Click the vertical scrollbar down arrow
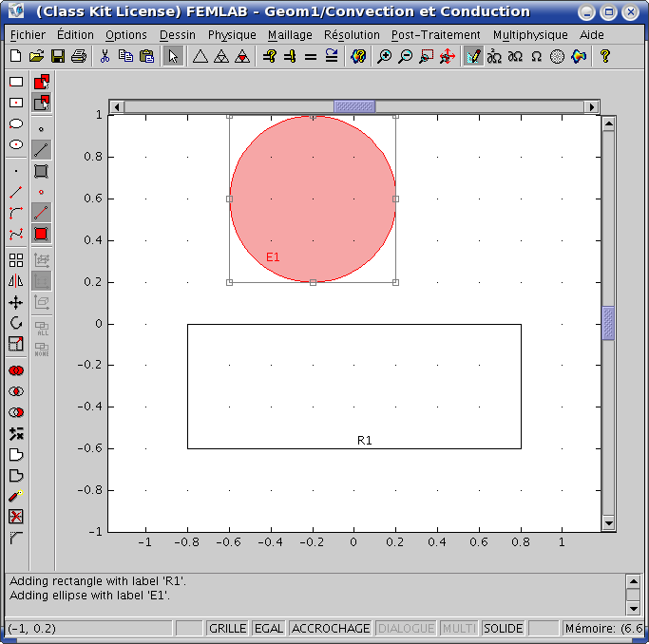 [609, 523]
